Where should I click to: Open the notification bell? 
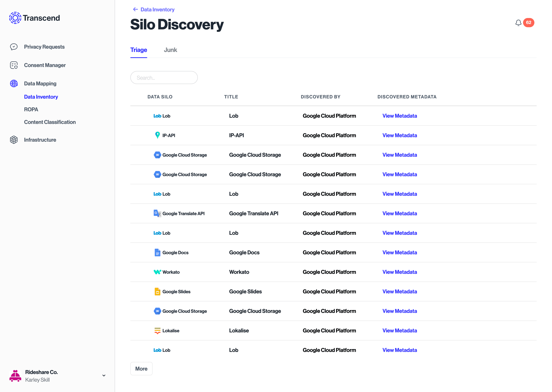tap(518, 22)
